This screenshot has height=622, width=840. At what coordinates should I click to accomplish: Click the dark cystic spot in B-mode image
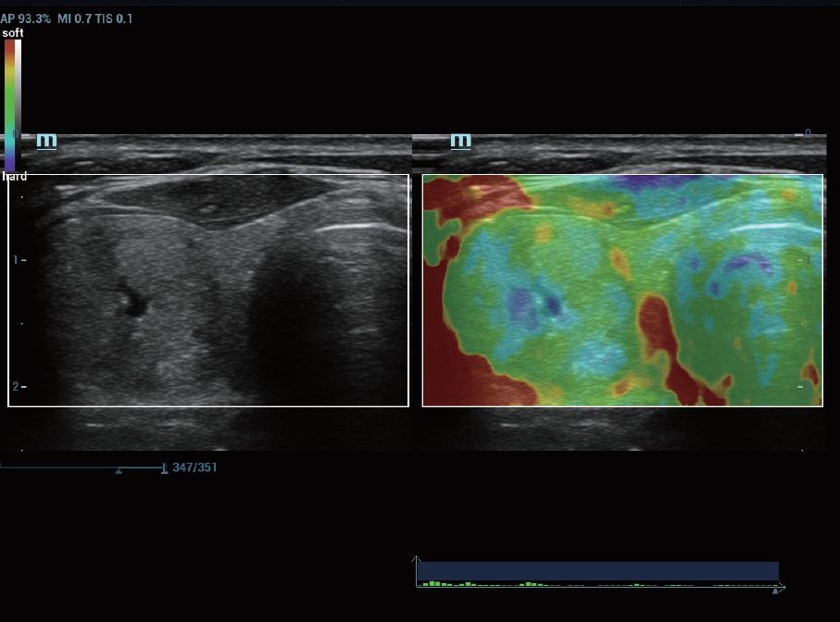tap(134, 302)
